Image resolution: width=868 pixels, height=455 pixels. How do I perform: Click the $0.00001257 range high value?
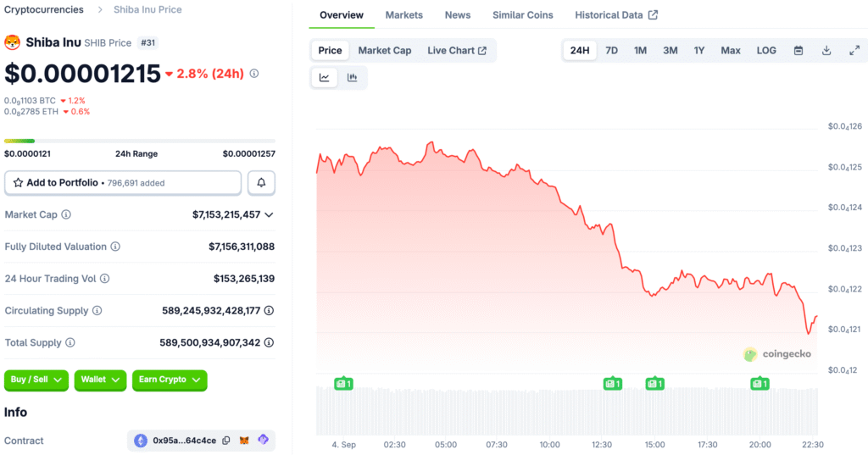pyautogui.click(x=248, y=154)
